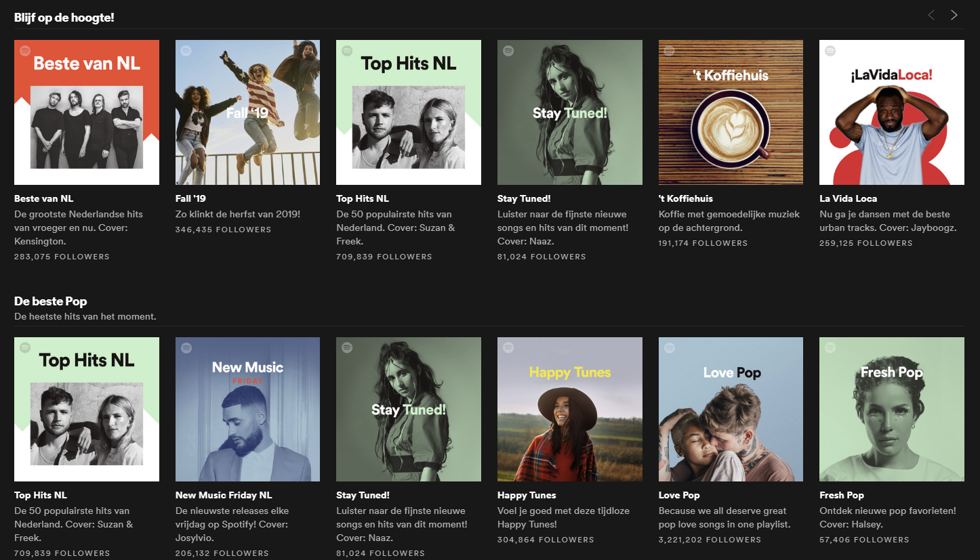Click the 'Fresh Pop' title text link

842,495
